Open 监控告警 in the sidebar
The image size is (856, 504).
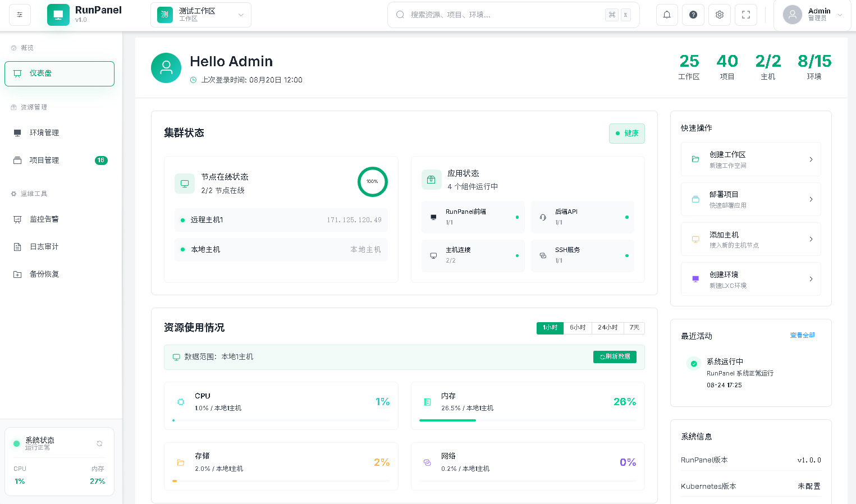59,219
